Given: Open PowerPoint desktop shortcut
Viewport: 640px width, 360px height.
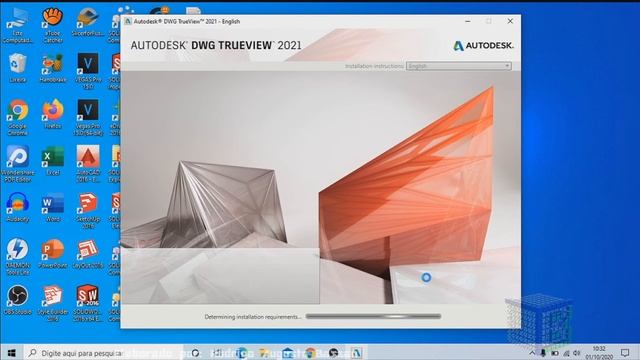Looking at the screenshot, I should tap(53, 254).
